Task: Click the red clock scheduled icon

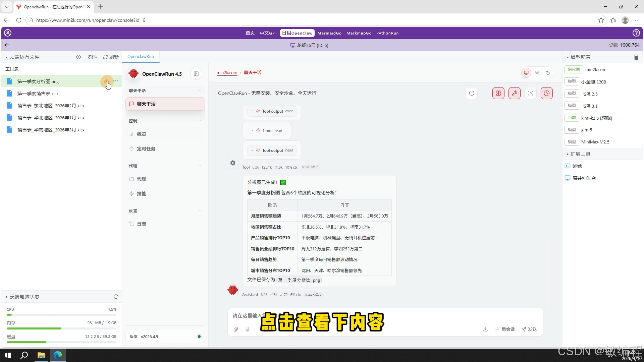Action: tap(546, 93)
